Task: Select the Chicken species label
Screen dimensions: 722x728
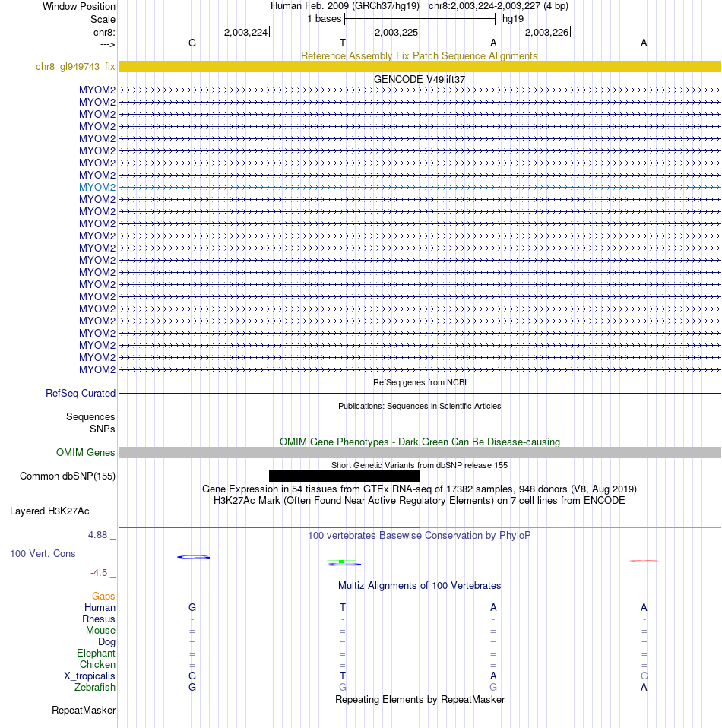Action: [x=97, y=664]
